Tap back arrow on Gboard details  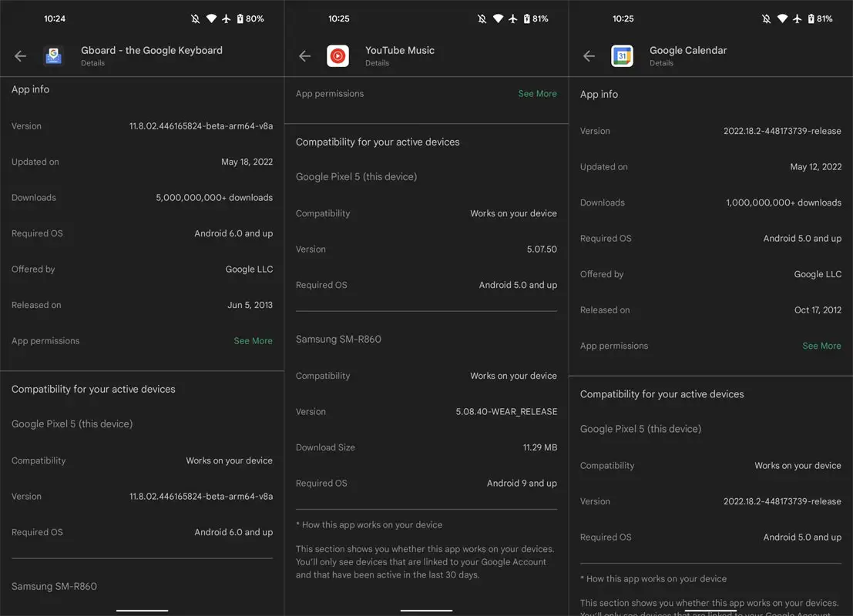21,56
